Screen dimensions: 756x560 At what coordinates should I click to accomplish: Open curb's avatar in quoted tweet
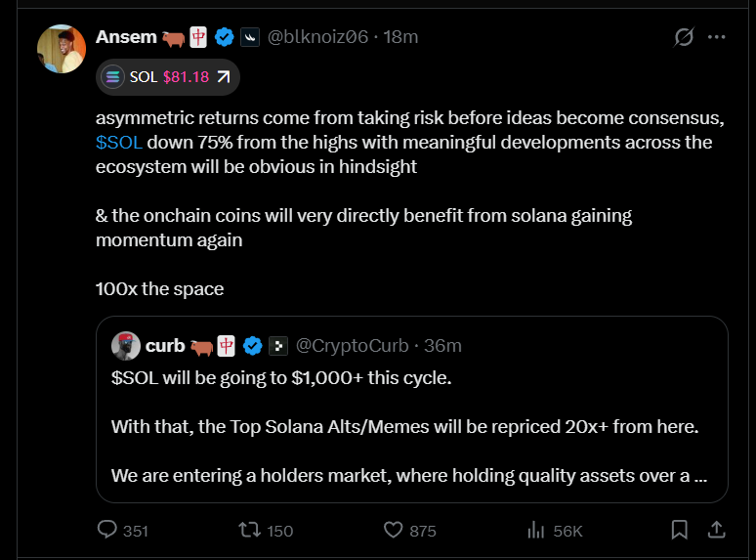126,346
